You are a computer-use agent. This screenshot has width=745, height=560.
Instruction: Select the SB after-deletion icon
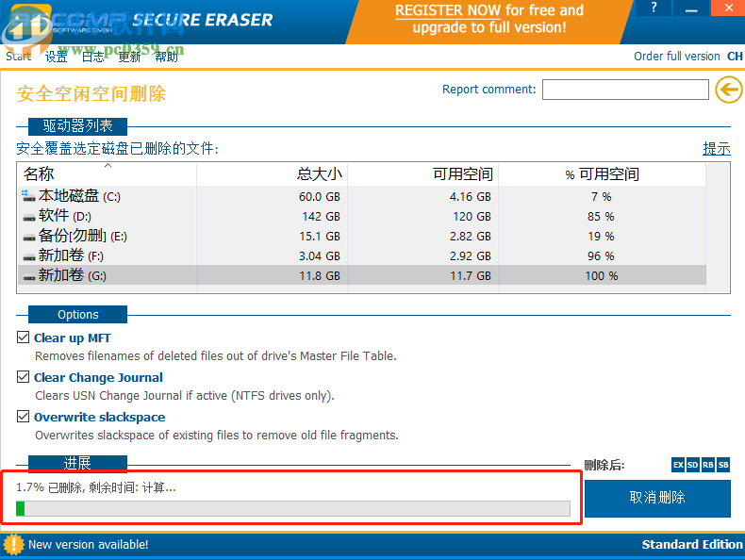(x=723, y=465)
